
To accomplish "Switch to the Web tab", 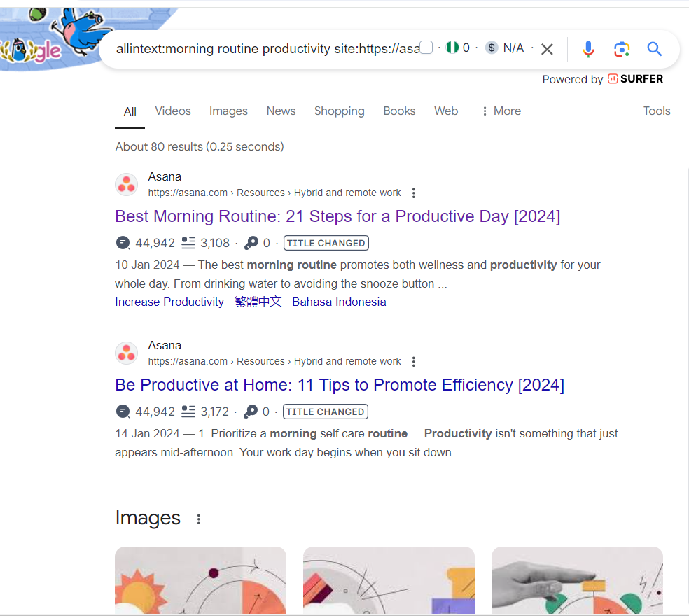I will pyautogui.click(x=446, y=111).
